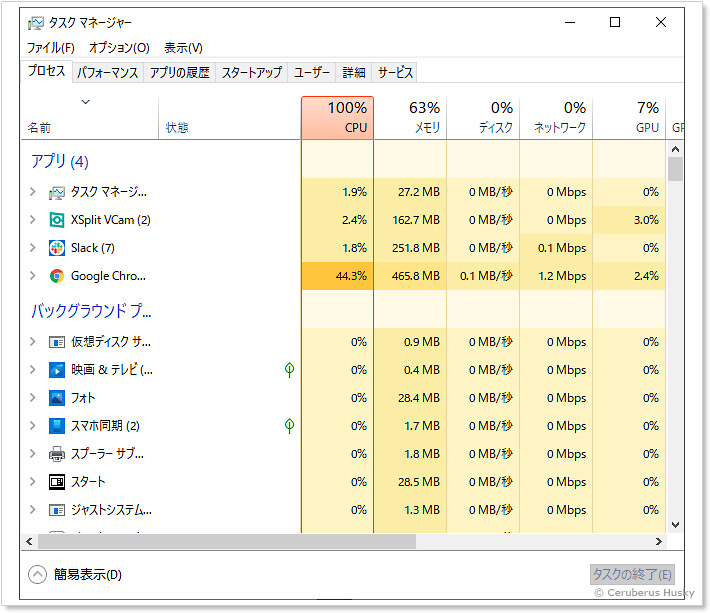Click the horizontal scrollbar thumb

tap(226, 541)
